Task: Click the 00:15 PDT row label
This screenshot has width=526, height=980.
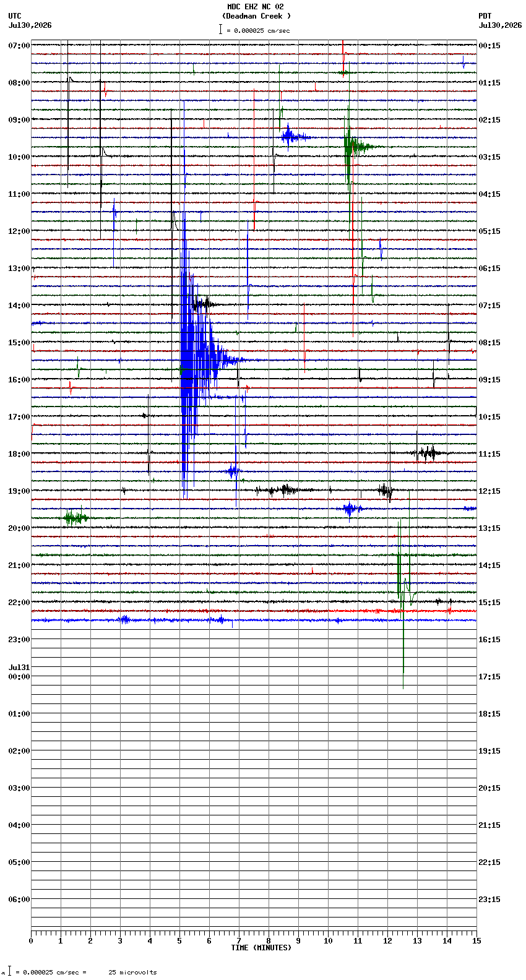Action: point(489,46)
